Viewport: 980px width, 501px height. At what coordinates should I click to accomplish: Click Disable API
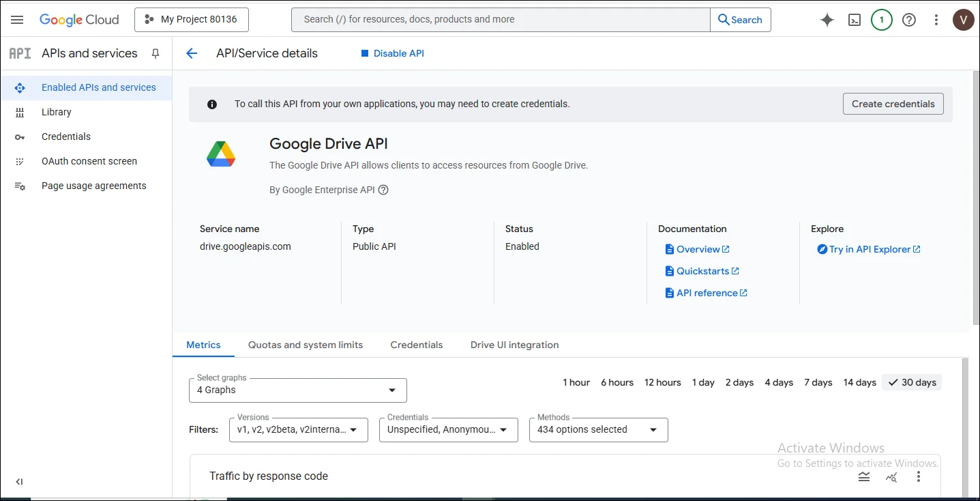pyautogui.click(x=392, y=53)
